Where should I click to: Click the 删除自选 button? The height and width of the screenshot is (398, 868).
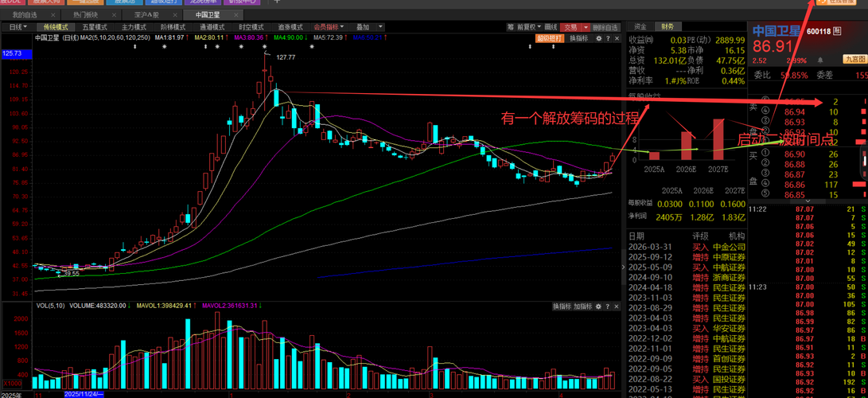point(605,27)
